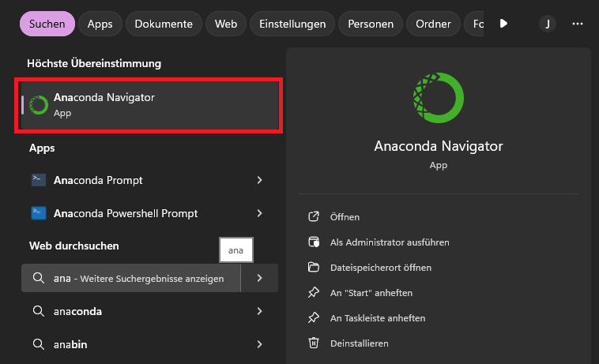The width and height of the screenshot is (599, 364).
Task: Launch the Anaconda Powershell Prompt result
Action: (150, 213)
